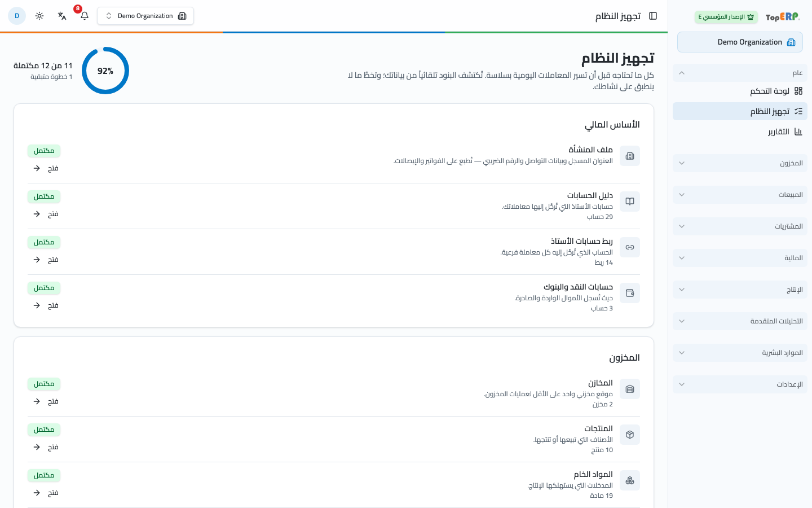Screen dimensions: 812x508
Task: Go to لوحة التحكم in the sidebar
Action: [x=740, y=91]
